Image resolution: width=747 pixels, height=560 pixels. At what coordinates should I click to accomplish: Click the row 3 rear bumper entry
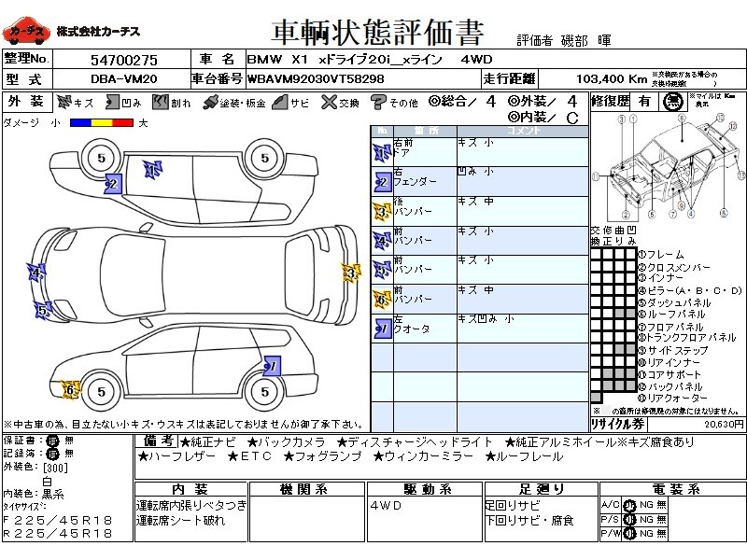tap(480, 211)
